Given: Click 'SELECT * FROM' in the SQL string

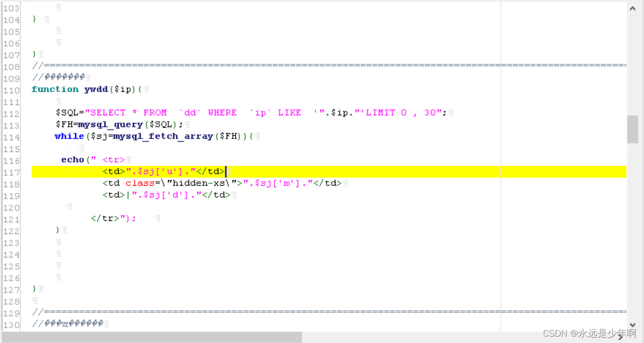Looking at the screenshot, I should (x=128, y=113).
